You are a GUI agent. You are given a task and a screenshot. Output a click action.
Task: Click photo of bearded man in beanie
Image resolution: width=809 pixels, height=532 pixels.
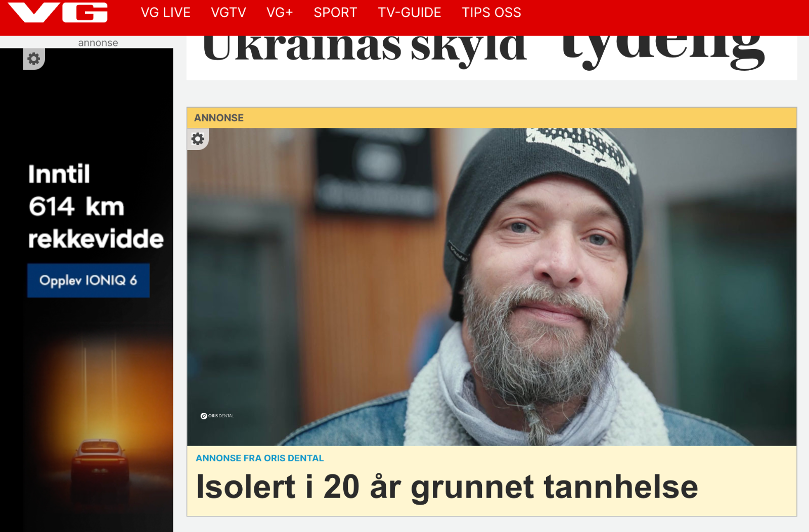tap(491, 286)
